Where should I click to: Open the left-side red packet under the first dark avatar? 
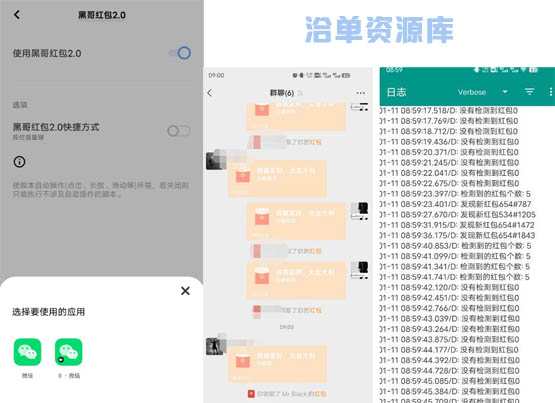(277, 179)
